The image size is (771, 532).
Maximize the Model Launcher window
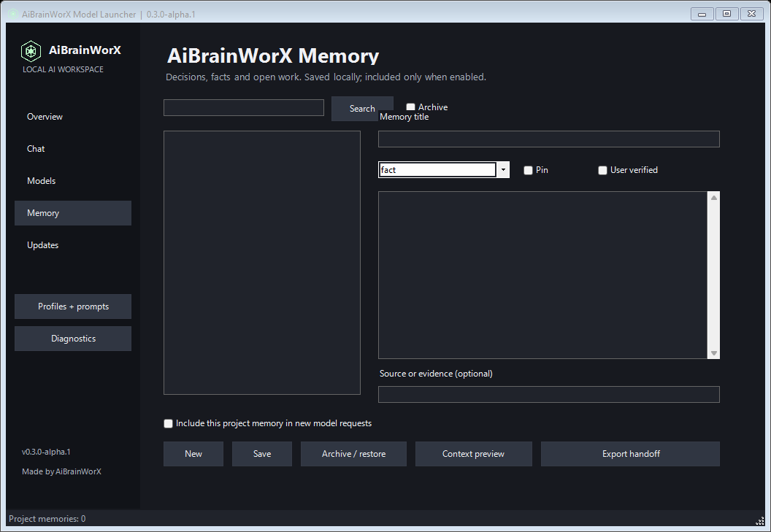point(726,14)
